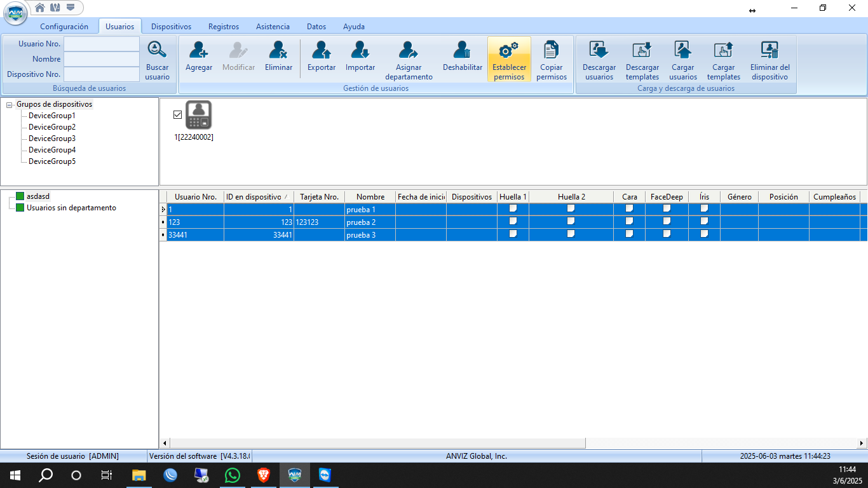Click the Género column header

[x=740, y=197]
